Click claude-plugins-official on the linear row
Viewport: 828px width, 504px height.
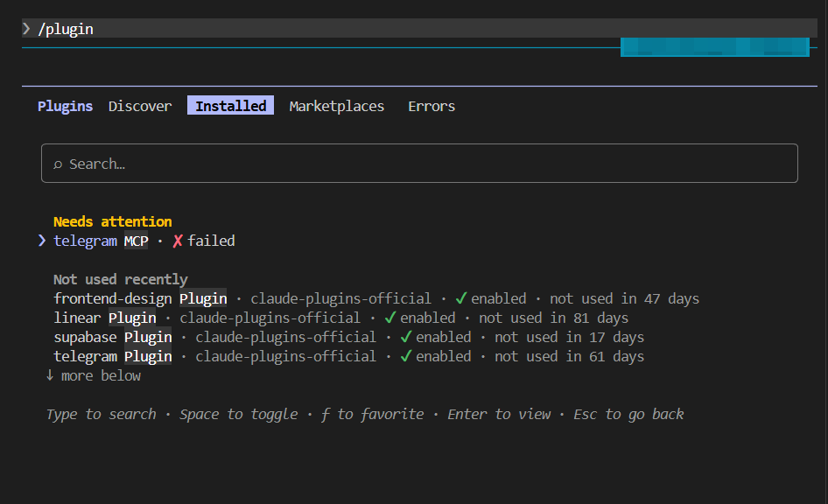pos(270,318)
